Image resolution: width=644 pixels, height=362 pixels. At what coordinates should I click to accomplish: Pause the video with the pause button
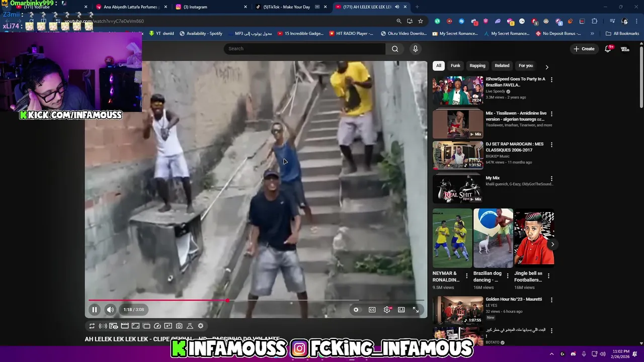click(94, 310)
